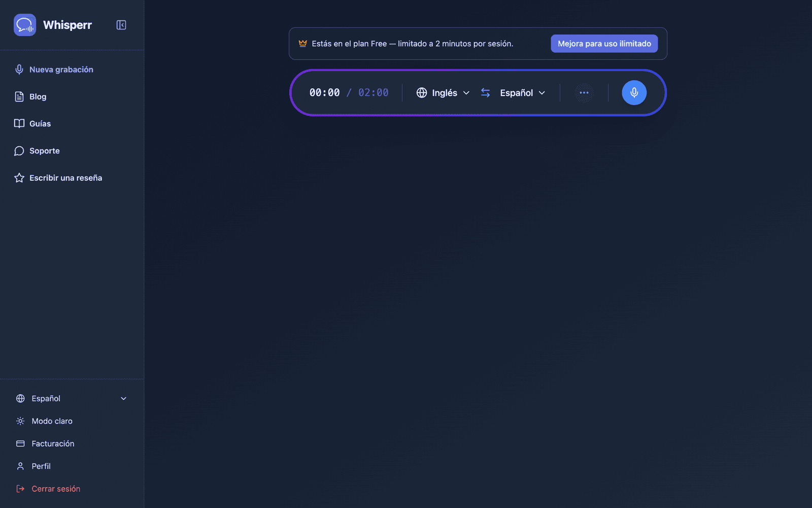Screen dimensions: 812x508
Task: Open more options ellipsis menu
Action: [584, 93]
